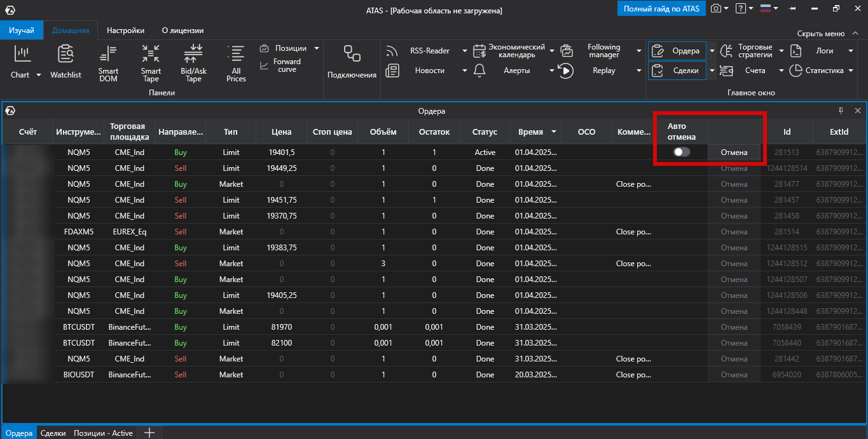Click the RSS-Reader icon
868x439 pixels.
[392, 51]
